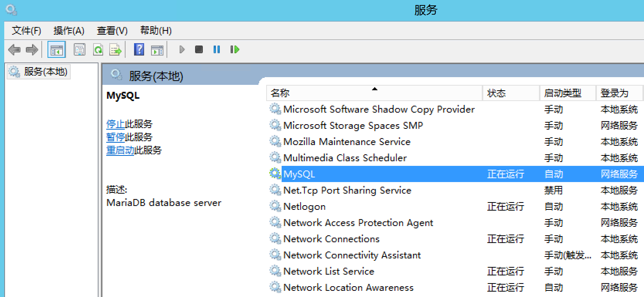Viewport: 644px width, 297px height.
Task: Click gear icon of Multimedia Class Scheduler
Action: click(x=275, y=157)
